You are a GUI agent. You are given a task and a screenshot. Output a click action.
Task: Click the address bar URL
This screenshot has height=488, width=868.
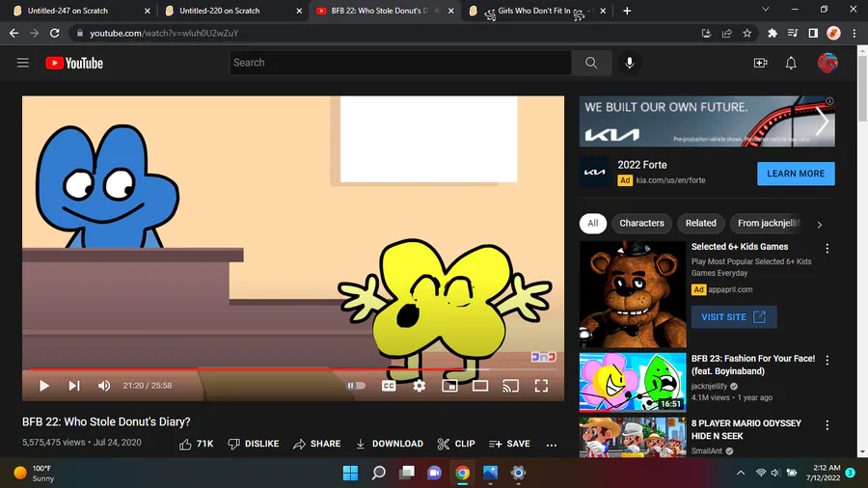(x=164, y=33)
